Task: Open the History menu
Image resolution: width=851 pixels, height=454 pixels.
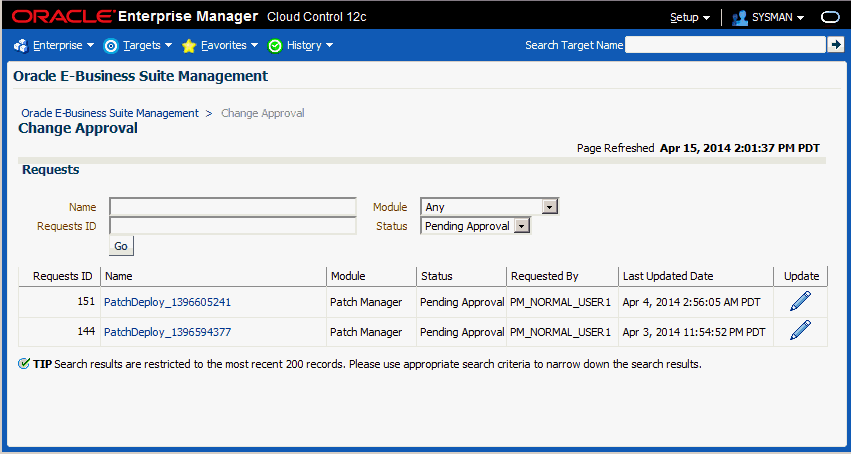Action: click(309, 46)
